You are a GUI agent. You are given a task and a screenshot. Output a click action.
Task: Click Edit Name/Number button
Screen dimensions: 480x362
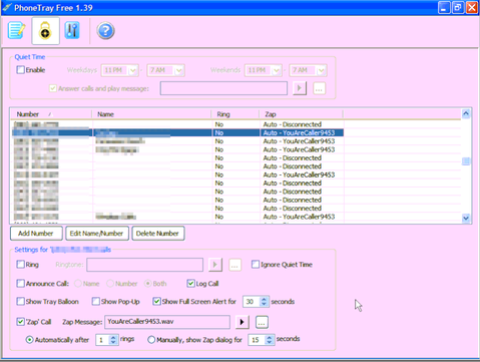pyautogui.click(x=96, y=233)
